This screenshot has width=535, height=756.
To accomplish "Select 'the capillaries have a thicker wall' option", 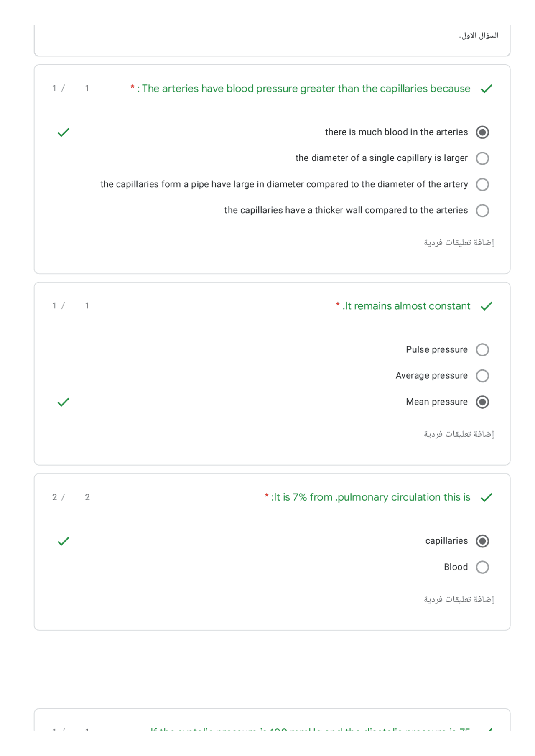I will pos(482,211).
